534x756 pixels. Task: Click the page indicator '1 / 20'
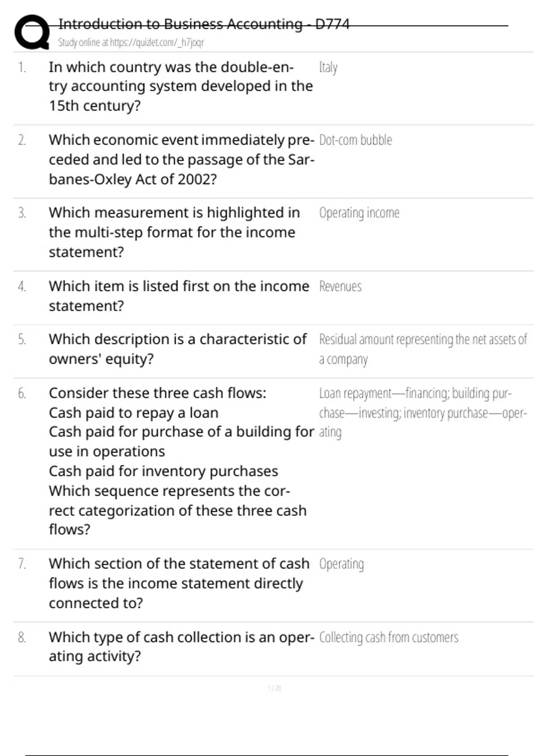(x=274, y=688)
